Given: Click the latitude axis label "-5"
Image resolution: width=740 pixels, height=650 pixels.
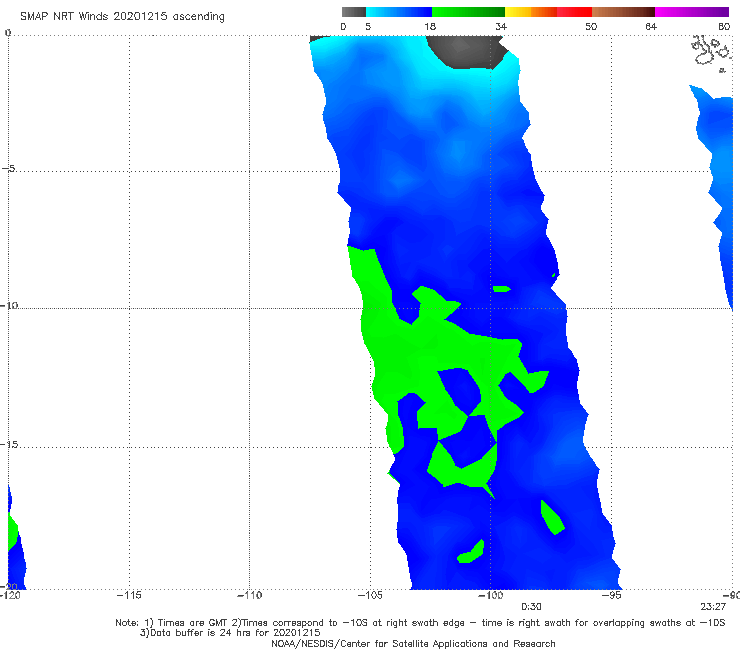Looking at the screenshot, I should [x=9, y=168].
